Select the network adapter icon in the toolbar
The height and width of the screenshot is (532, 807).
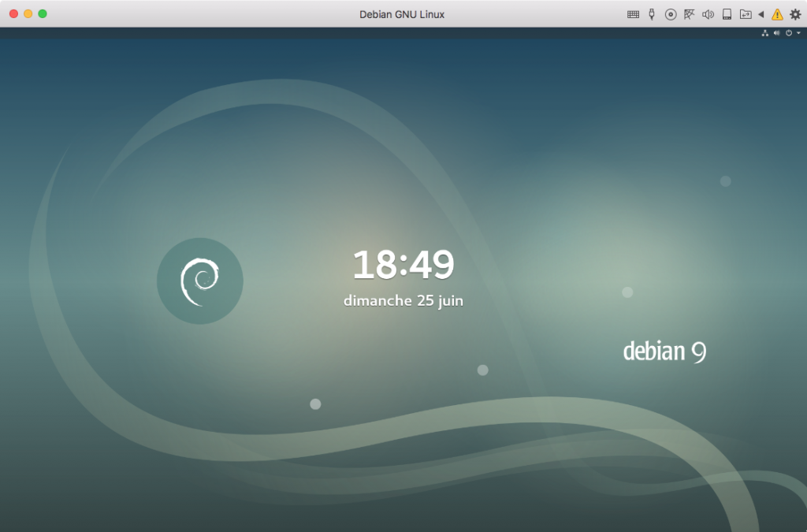point(690,14)
